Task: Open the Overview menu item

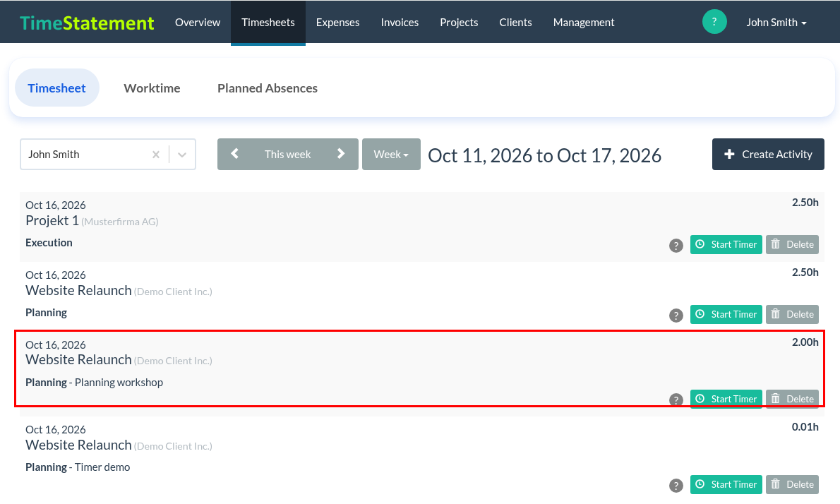Action: [x=198, y=23]
